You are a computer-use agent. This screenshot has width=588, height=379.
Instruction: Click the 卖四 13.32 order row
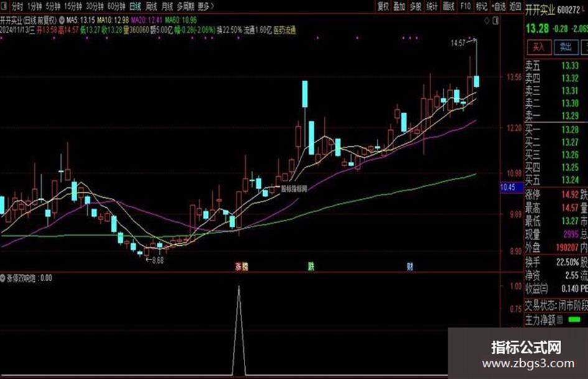[553, 78]
